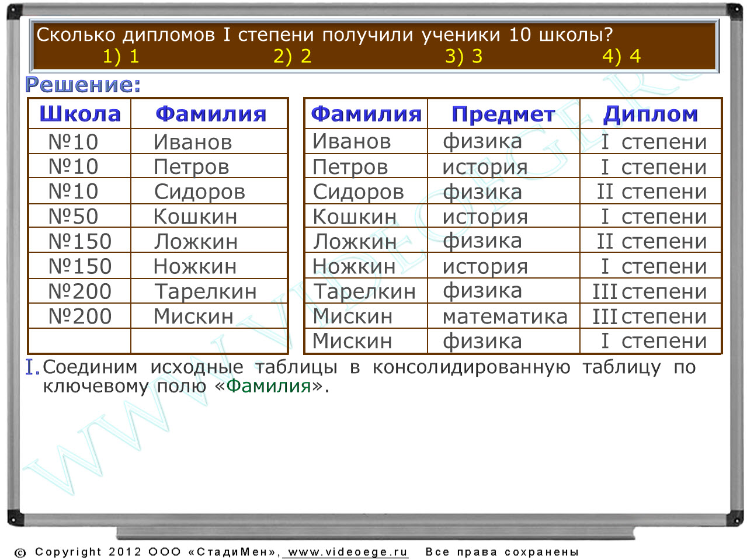The width and height of the screenshot is (747, 560).
Task: Select "история" in Кошкин's diploma row
Action: pyautogui.click(x=485, y=218)
